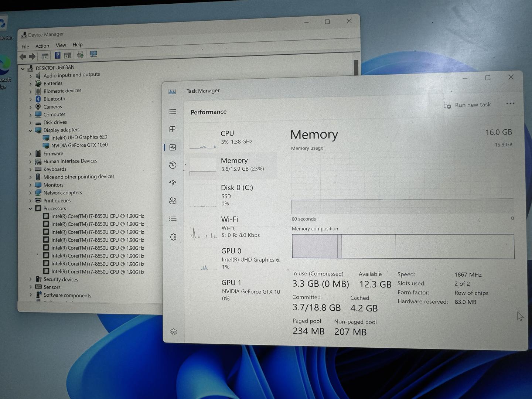Image resolution: width=532 pixels, height=399 pixels.
Task: Select Computer category in Device Manager
Action: coord(54,115)
